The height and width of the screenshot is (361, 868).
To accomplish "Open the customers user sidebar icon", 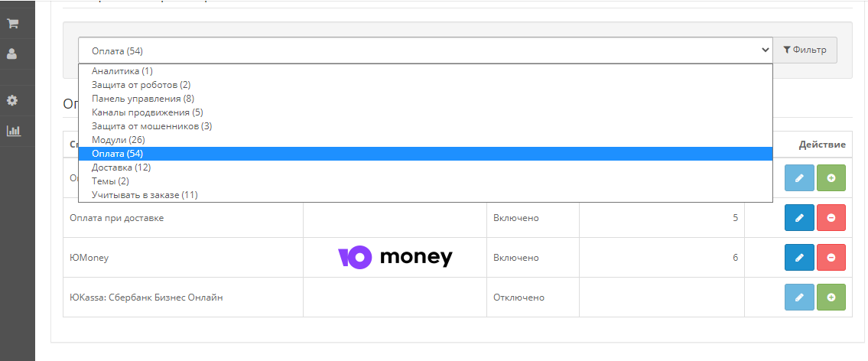I will (x=12, y=54).
